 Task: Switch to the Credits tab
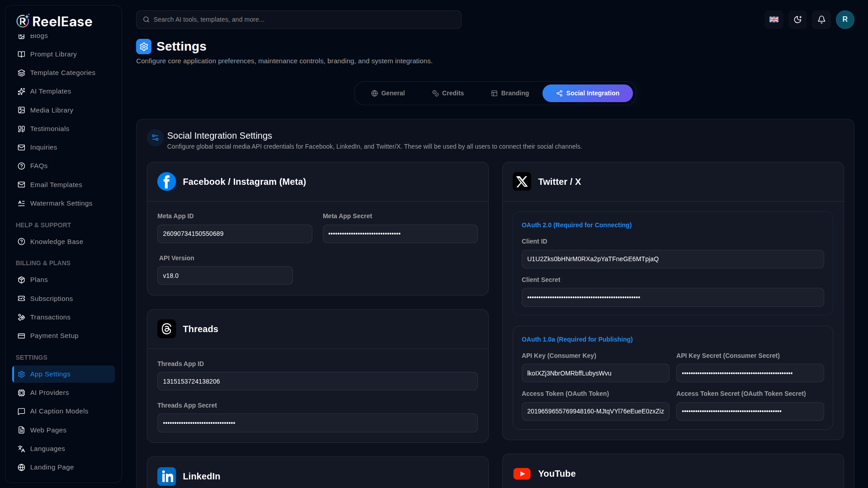point(448,93)
